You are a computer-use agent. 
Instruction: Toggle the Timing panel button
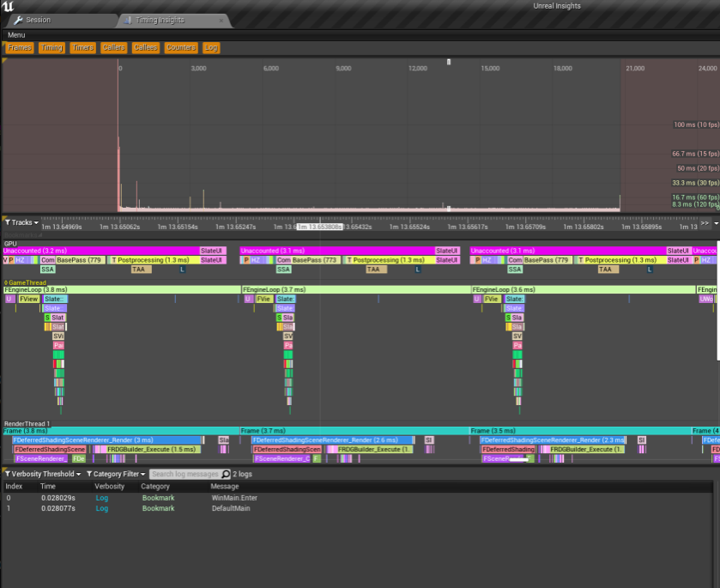(51, 47)
